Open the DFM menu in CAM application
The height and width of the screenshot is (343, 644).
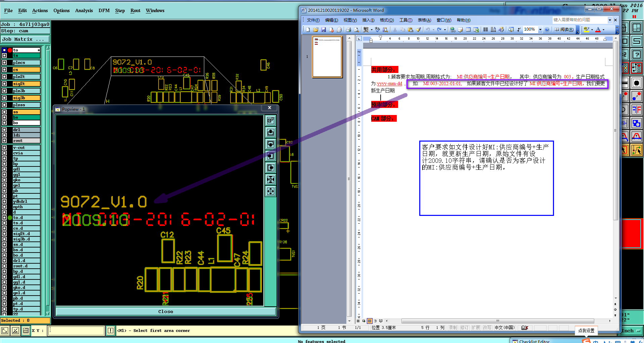[x=104, y=10]
